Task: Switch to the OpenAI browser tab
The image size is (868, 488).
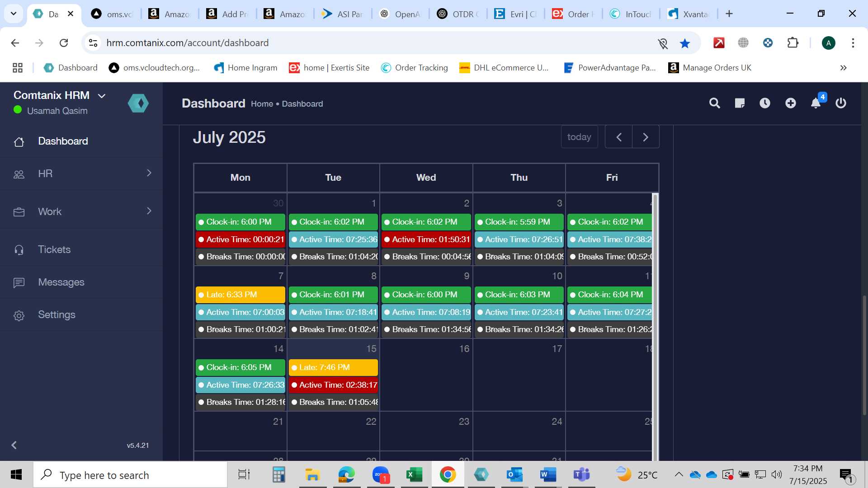Action: tap(401, 14)
